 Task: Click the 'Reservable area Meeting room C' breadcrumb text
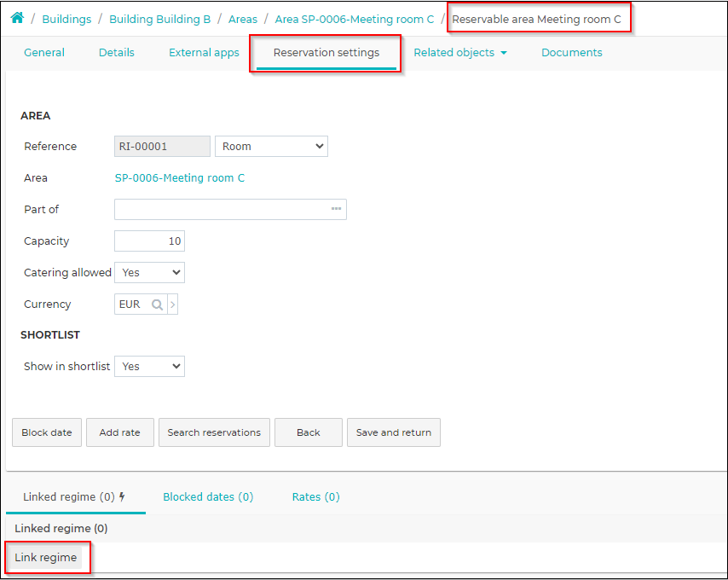[x=536, y=19]
